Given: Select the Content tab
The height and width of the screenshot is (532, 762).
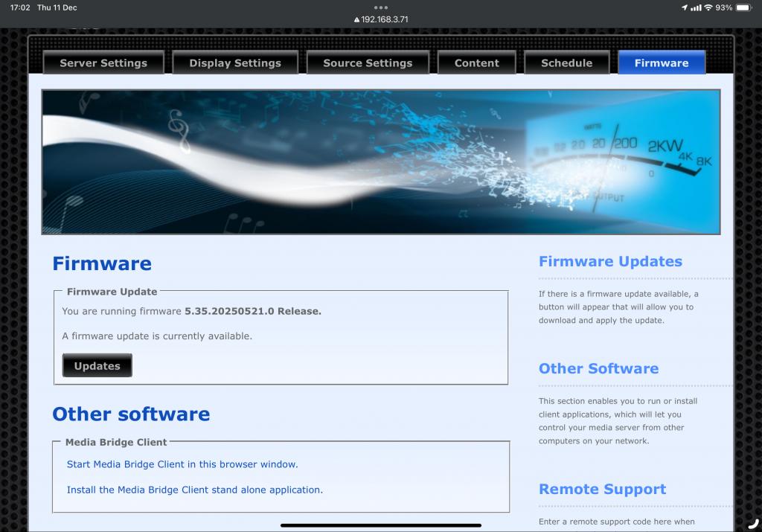Looking at the screenshot, I should click(477, 63).
